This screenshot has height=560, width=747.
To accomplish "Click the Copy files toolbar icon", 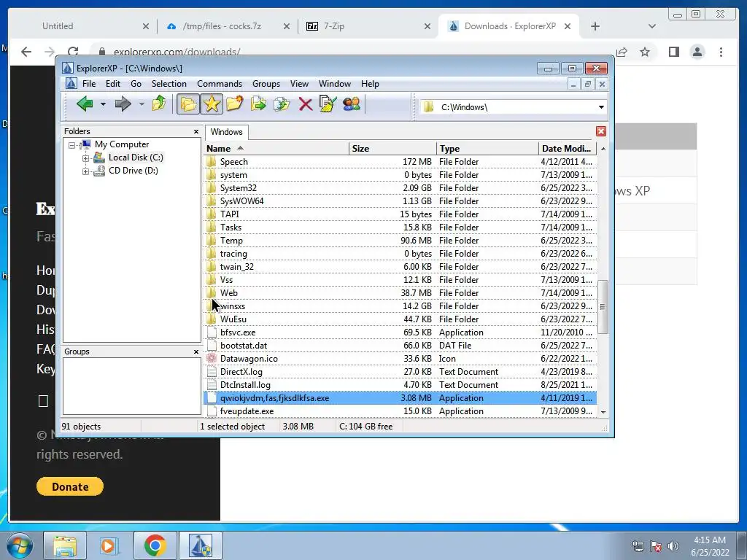I will point(282,104).
